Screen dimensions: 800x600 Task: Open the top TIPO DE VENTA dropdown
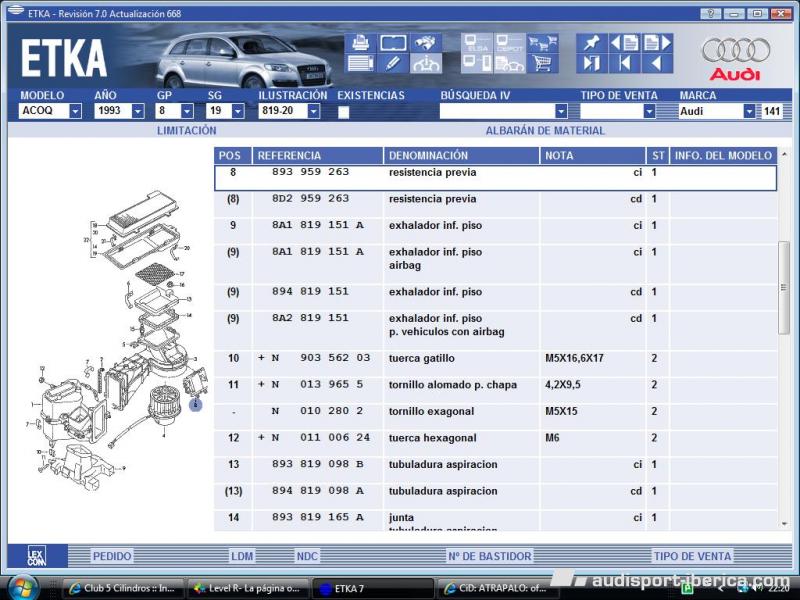pos(649,111)
